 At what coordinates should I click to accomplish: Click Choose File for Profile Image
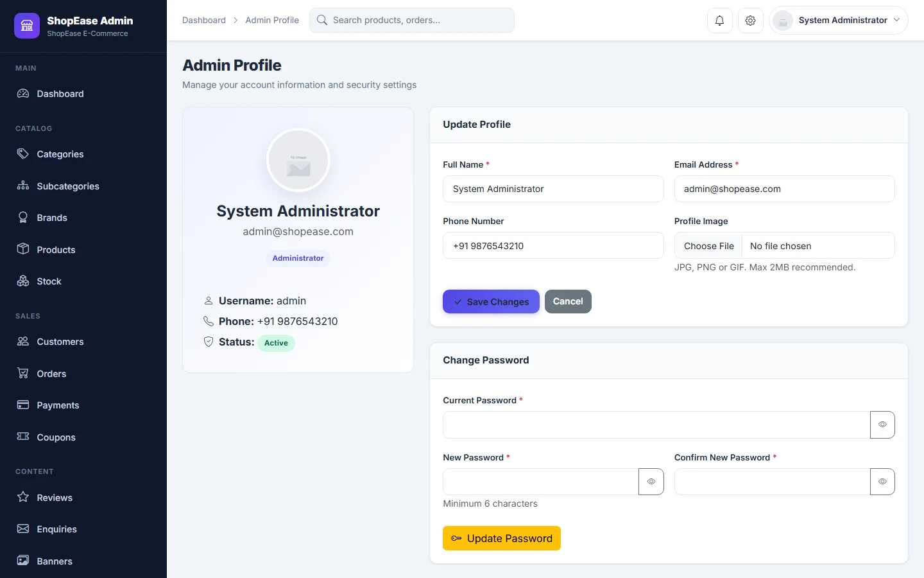pyautogui.click(x=708, y=246)
